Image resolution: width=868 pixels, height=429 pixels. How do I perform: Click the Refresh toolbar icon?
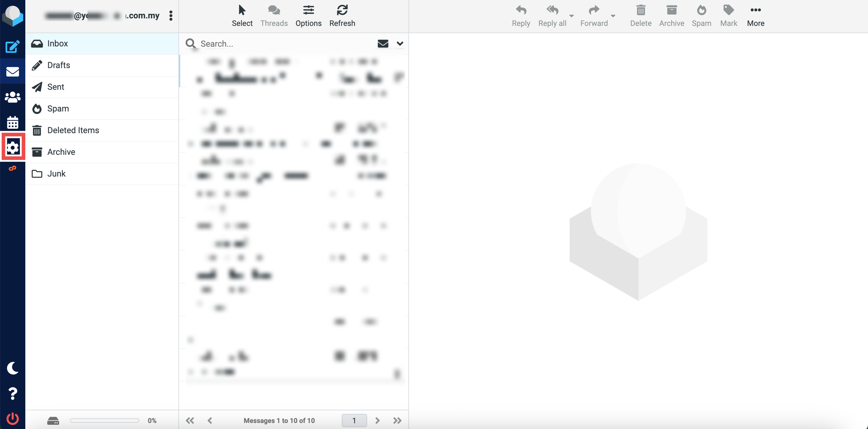[x=342, y=15]
